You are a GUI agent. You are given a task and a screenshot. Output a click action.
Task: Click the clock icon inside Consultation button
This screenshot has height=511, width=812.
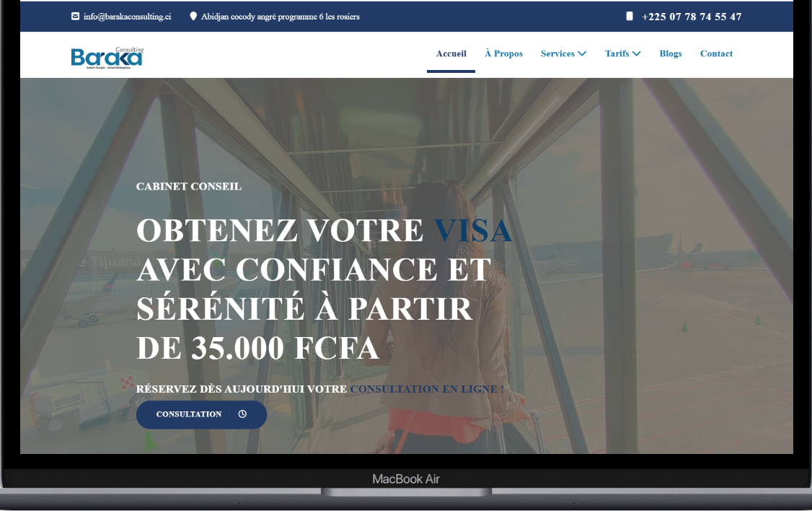click(x=242, y=414)
